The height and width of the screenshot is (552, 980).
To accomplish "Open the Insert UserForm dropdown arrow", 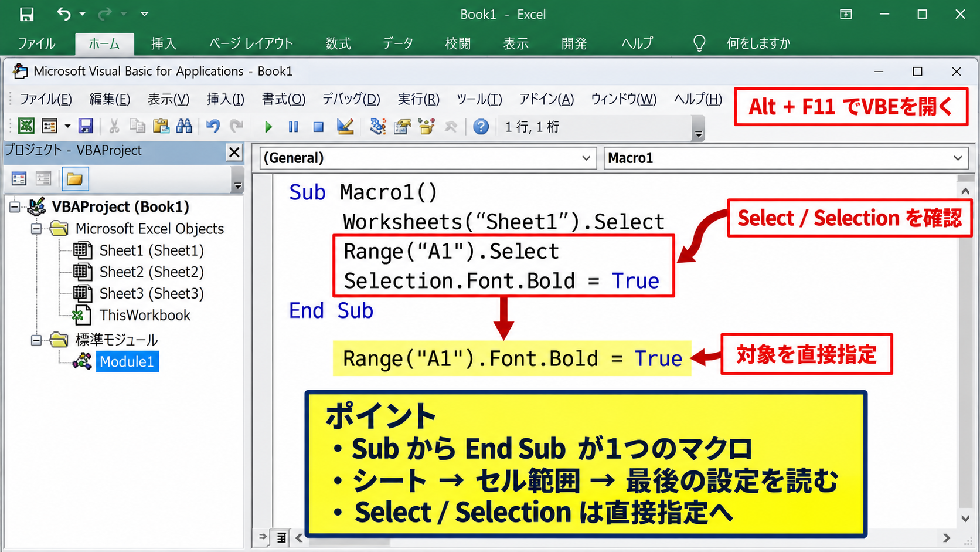I will [67, 126].
